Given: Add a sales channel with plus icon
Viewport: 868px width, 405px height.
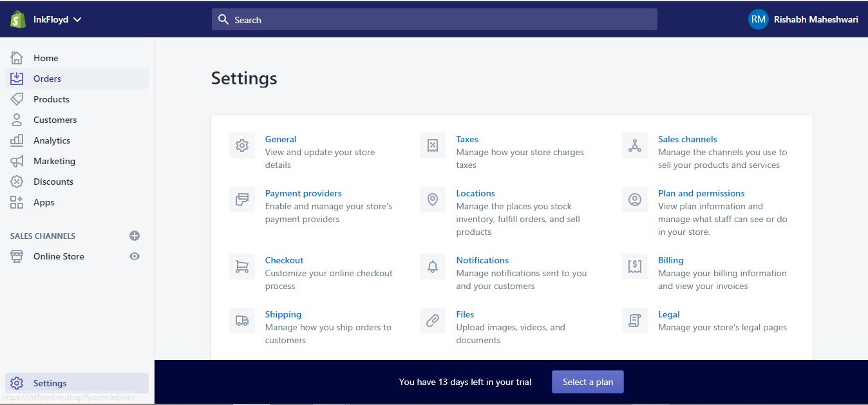Looking at the screenshot, I should click(135, 236).
